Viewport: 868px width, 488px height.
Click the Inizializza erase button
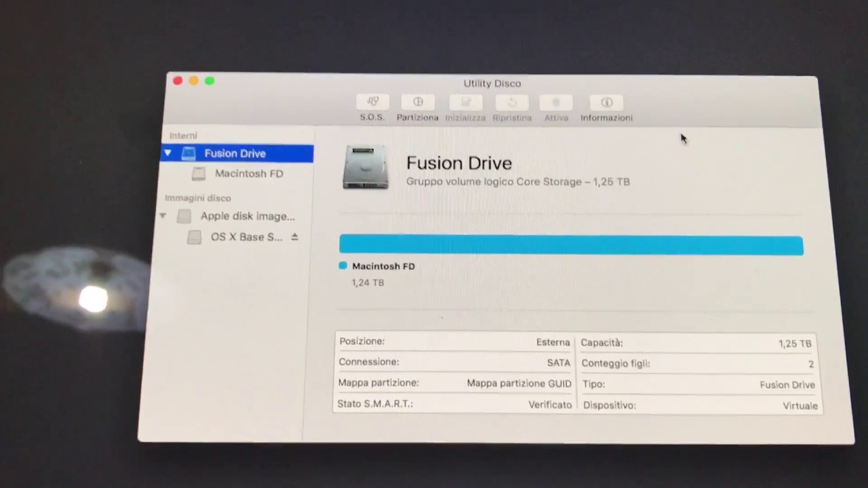[466, 103]
